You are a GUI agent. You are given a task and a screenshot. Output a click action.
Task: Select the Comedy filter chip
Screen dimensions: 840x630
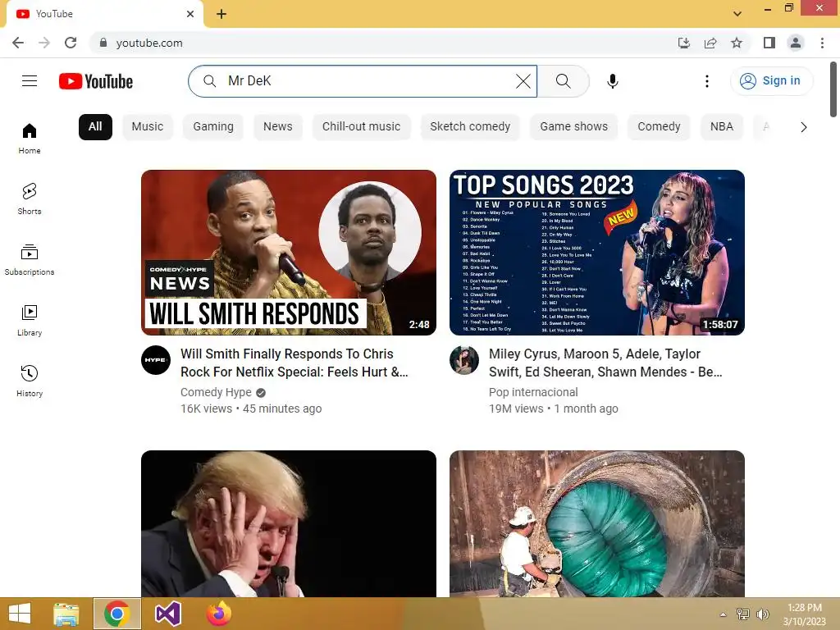[659, 127]
